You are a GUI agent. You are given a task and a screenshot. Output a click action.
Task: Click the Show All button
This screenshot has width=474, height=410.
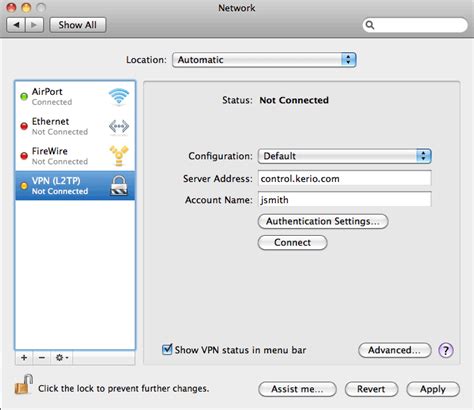tap(78, 25)
